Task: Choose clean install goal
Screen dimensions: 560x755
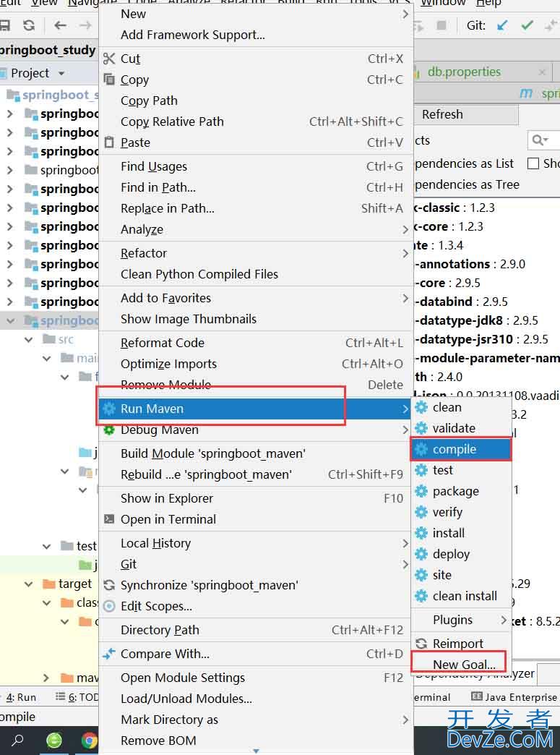Action: click(x=461, y=596)
